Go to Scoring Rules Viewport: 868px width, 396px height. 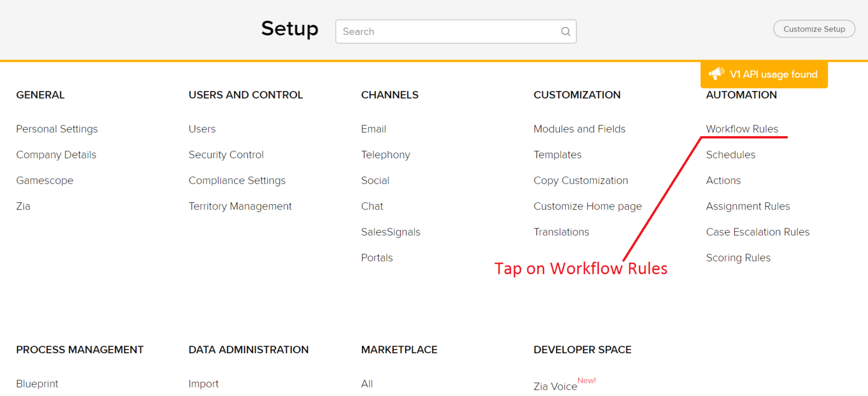[x=738, y=258]
